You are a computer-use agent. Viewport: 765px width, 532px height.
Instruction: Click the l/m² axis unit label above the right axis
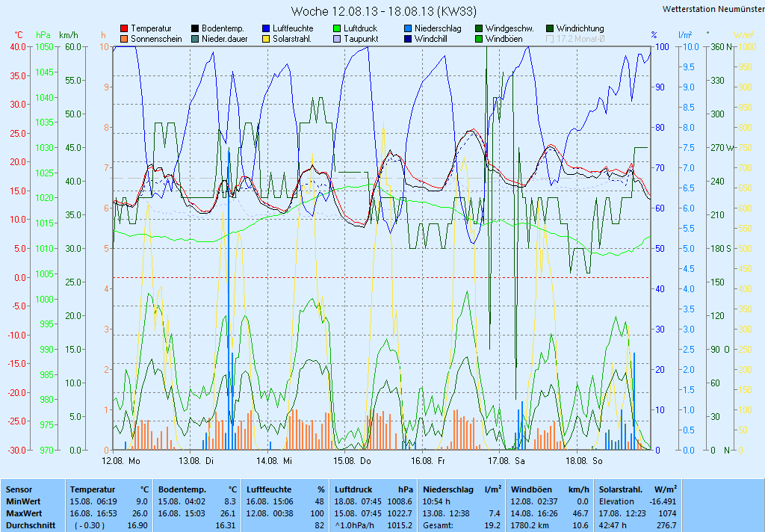[x=685, y=34]
